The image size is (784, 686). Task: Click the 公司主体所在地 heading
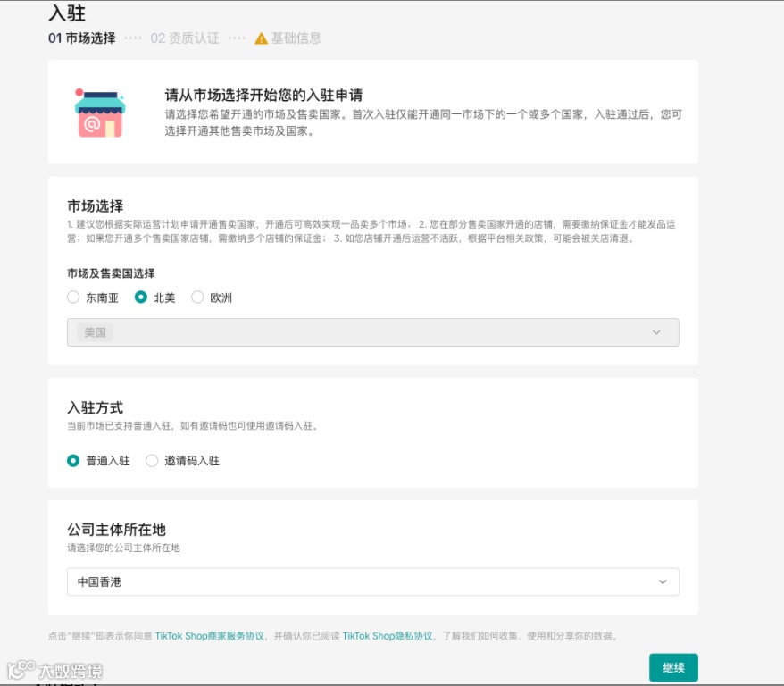point(116,530)
